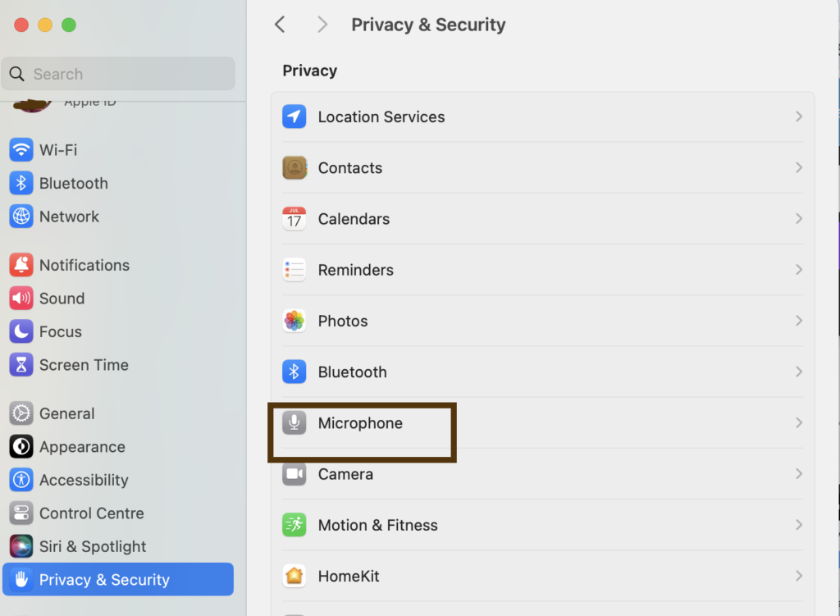Open the Reminders row chevron
The image size is (840, 616).
[x=798, y=270]
